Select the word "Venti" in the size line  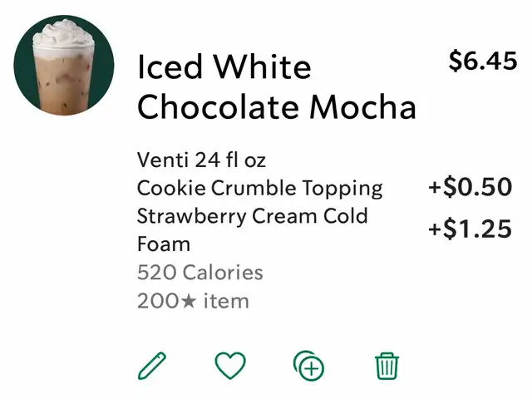point(162,159)
